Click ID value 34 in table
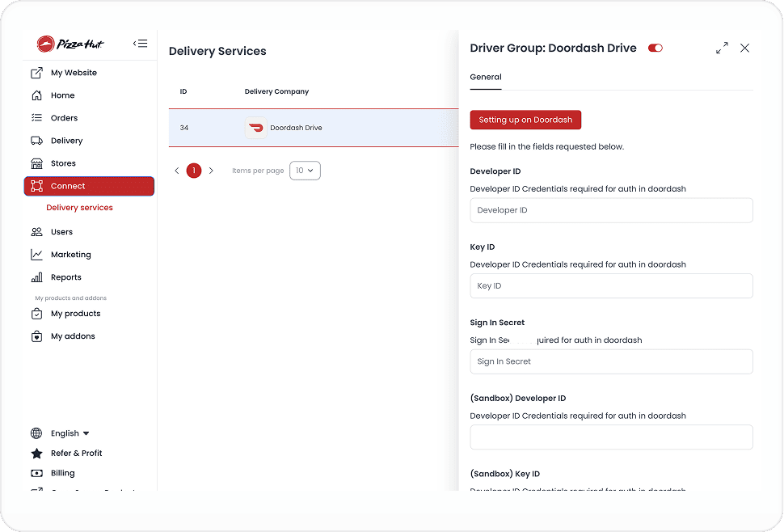Viewport: 784px width, 532px height. [x=184, y=128]
